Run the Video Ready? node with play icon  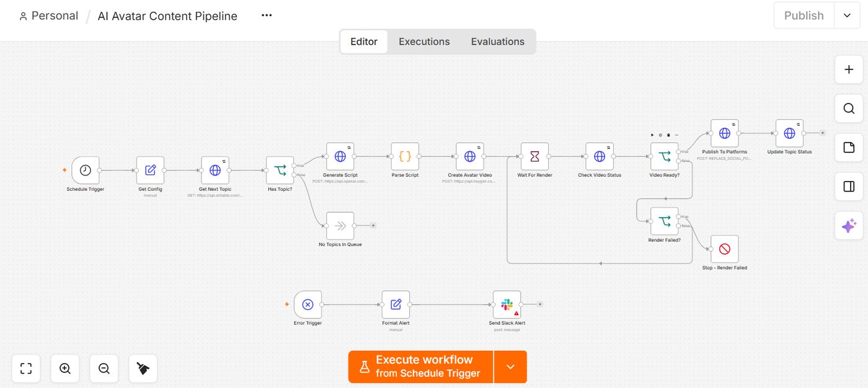[652, 135]
